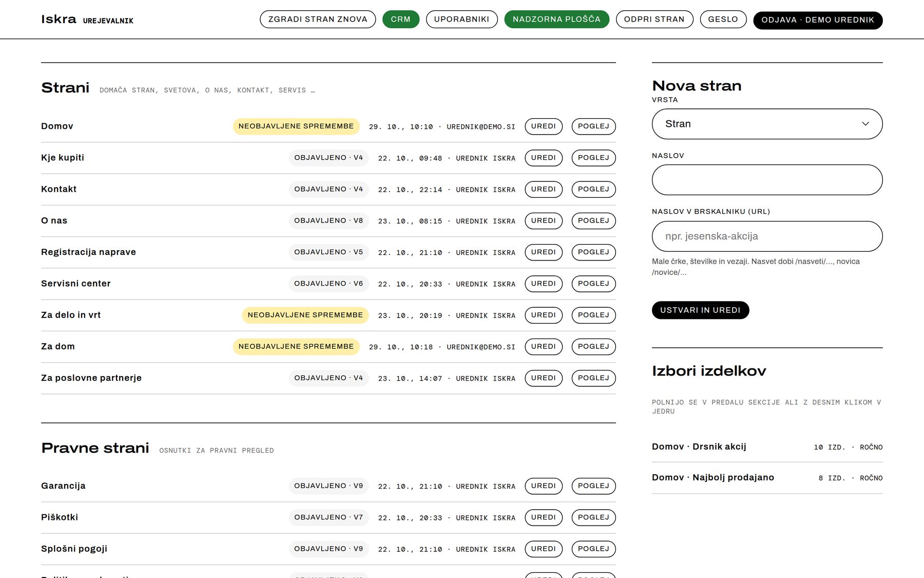This screenshot has width=924, height=578.
Task: Click the Odpri stran button
Action: point(654,20)
